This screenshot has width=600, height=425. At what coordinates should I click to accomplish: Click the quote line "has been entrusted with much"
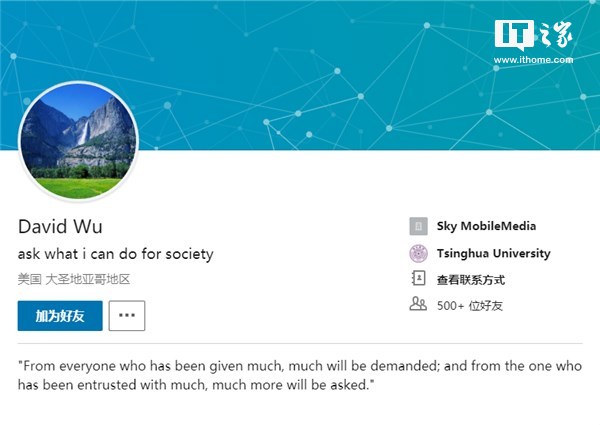pos(194,384)
